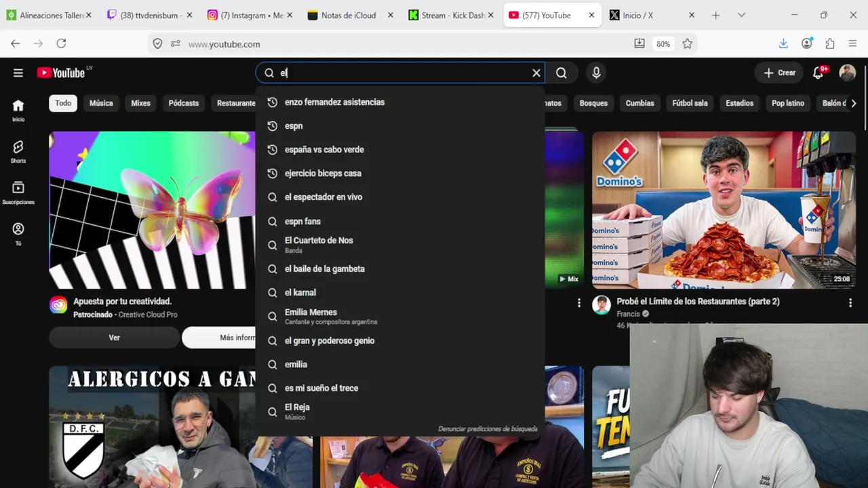Select the Estadios filter chip
This screenshot has height=488, width=868.
pyautogui.click(x=740, y=103)
